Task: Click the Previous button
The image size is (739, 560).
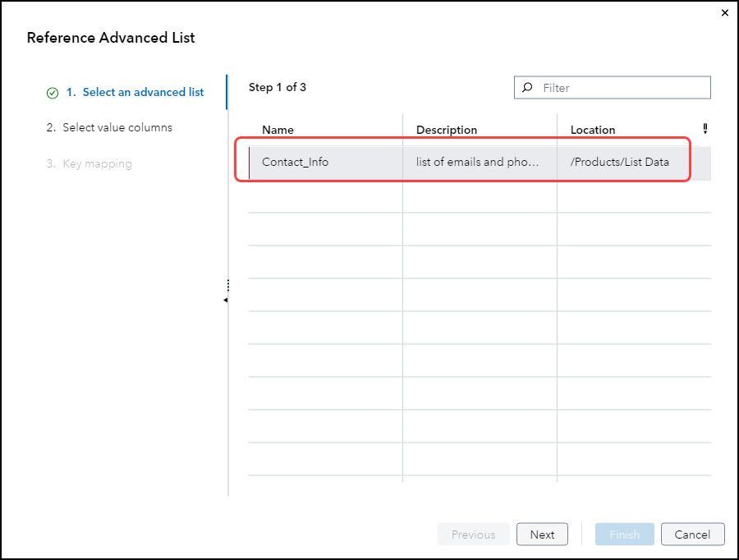Action: [x=473, y=535]
